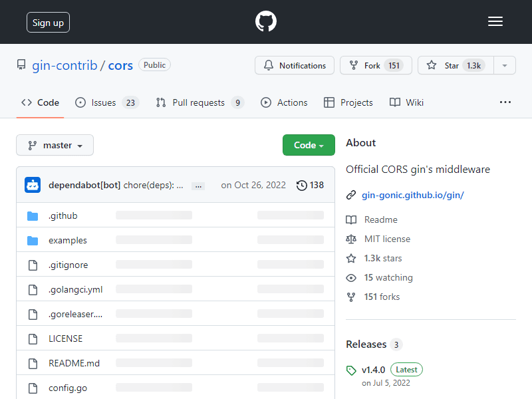The width and height of the screenshot is (532, 399).
Task: Fork the repository with Fork button
Action: (376, 65)
